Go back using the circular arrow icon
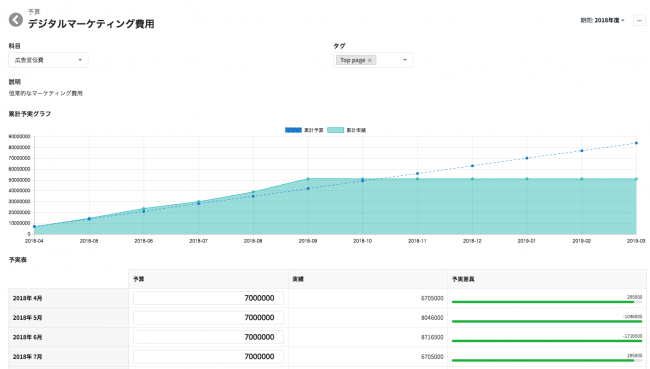Viewport: 650px width, 369px height. (x=16, y=20)
